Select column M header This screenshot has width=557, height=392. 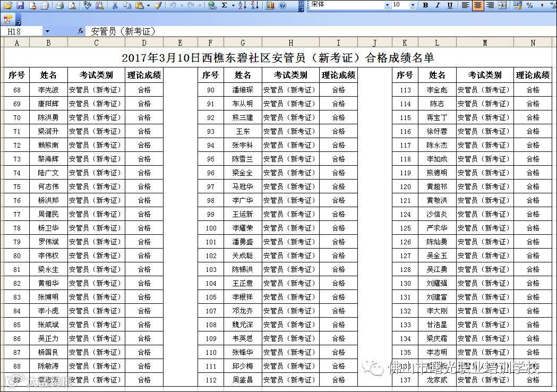click(485, 42)
